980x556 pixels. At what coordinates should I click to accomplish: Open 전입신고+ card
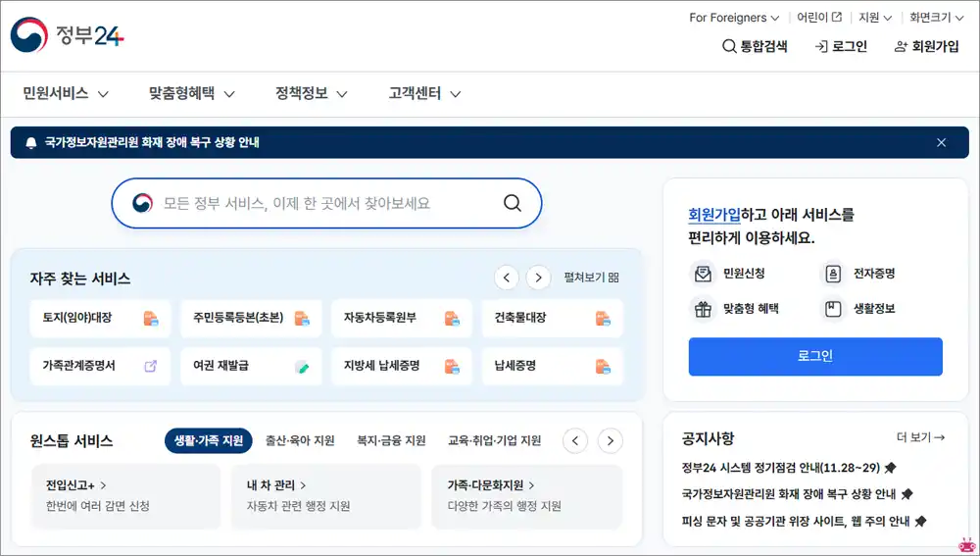(125, 496)
